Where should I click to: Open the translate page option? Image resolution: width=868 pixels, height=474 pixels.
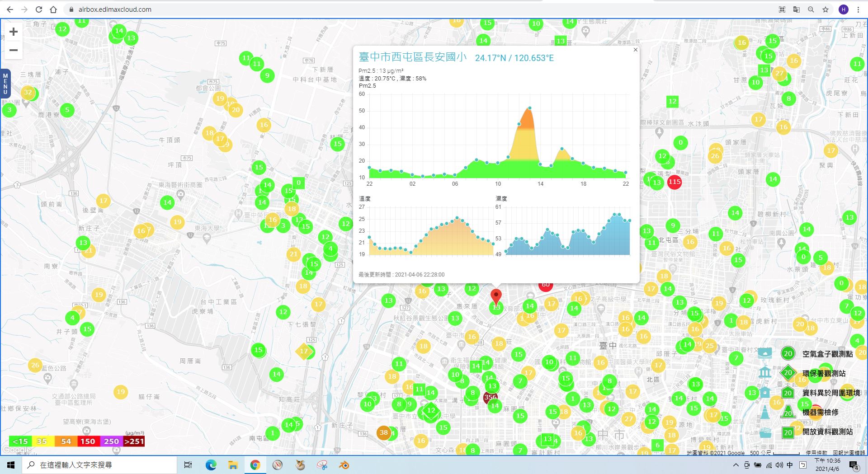click(x=797, y=9)
